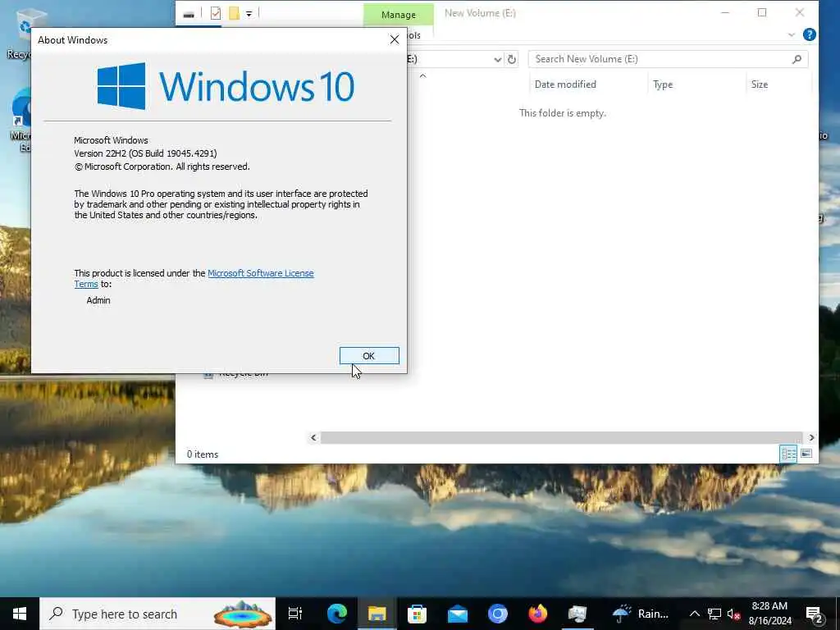Close the About Windows dialog
This screenshot has width=840, height=630.
click(x=395, y=39)
